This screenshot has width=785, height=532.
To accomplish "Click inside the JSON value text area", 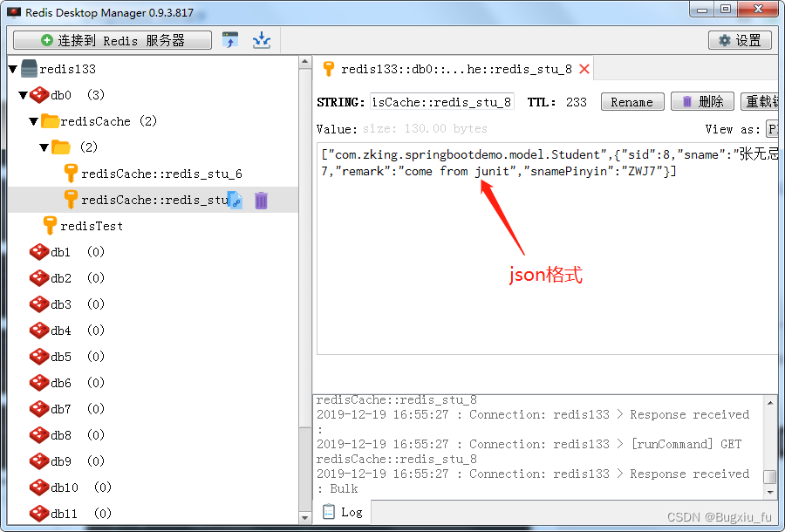I will click(548, 249).
